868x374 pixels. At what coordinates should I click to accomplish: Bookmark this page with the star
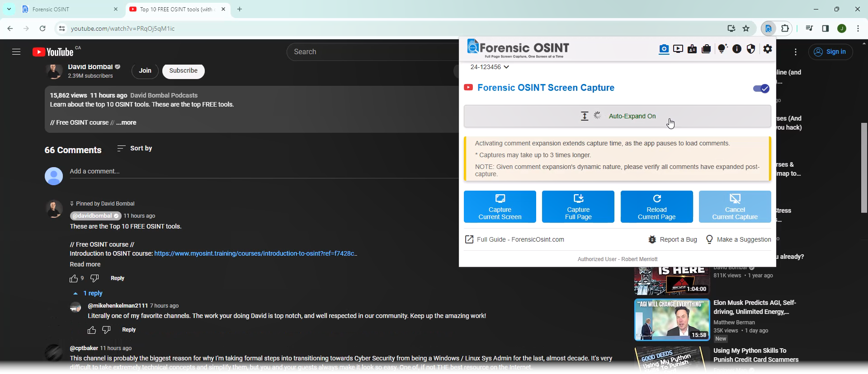pyautogui.click(x=746, y=28)
